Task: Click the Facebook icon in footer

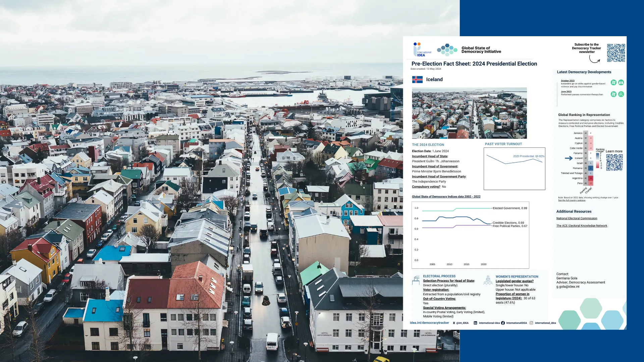Action: point(503,323)
